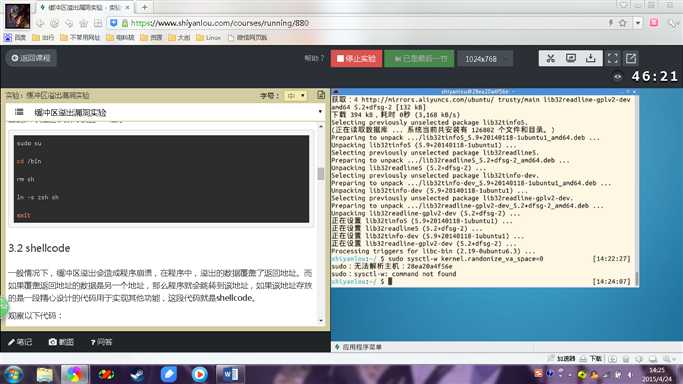Click the download label in browser status bar

(595, 359)
